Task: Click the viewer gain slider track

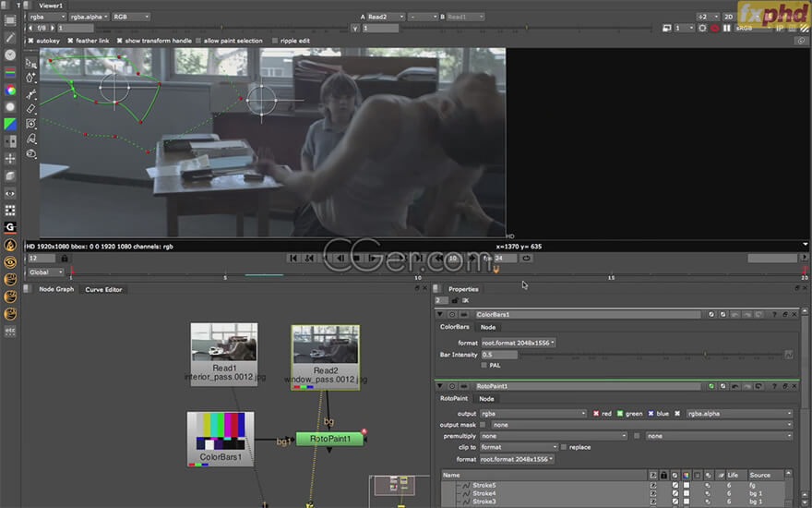Action: point(221,28)
